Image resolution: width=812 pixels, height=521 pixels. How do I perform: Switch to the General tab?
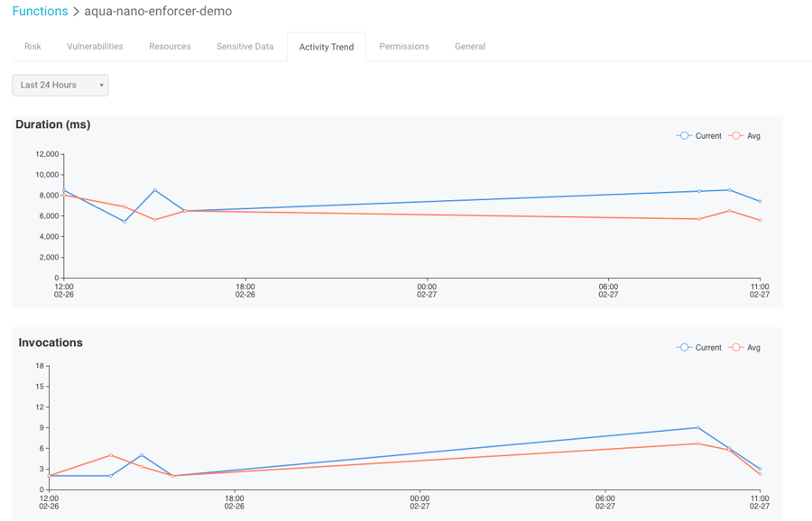[x=470, y=47]
